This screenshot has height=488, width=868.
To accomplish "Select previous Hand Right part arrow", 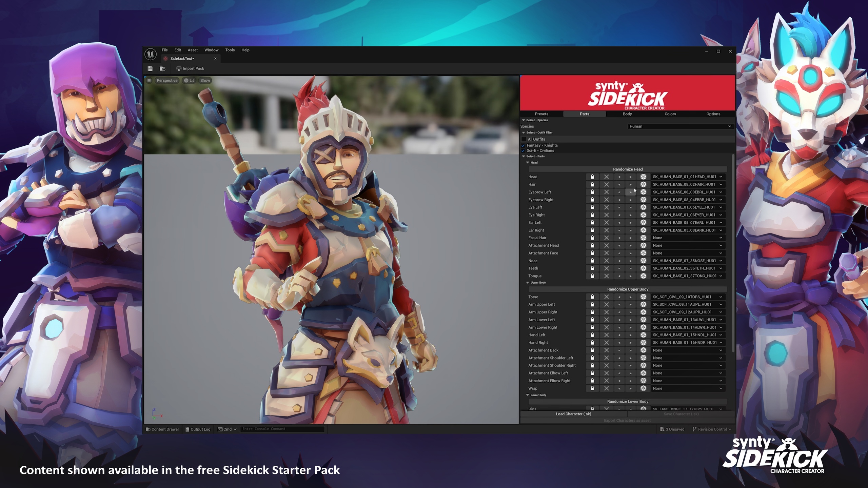I will [619, 343].
